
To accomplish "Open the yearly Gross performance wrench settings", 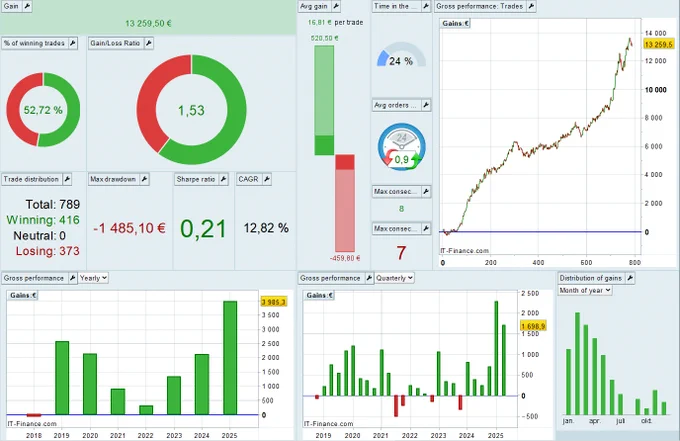I will tap(72, 278).
